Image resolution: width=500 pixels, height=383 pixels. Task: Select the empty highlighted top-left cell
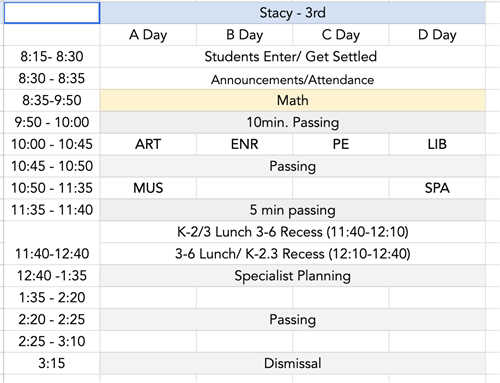52,13
